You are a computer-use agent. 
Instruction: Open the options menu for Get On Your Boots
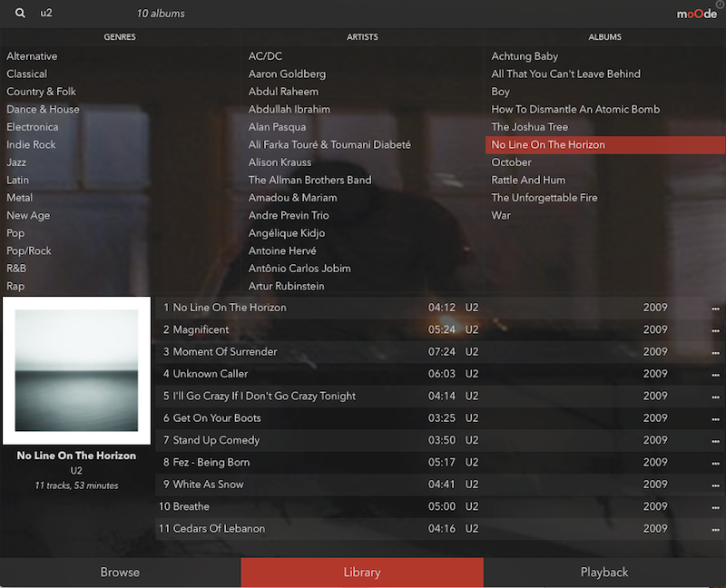715,419
